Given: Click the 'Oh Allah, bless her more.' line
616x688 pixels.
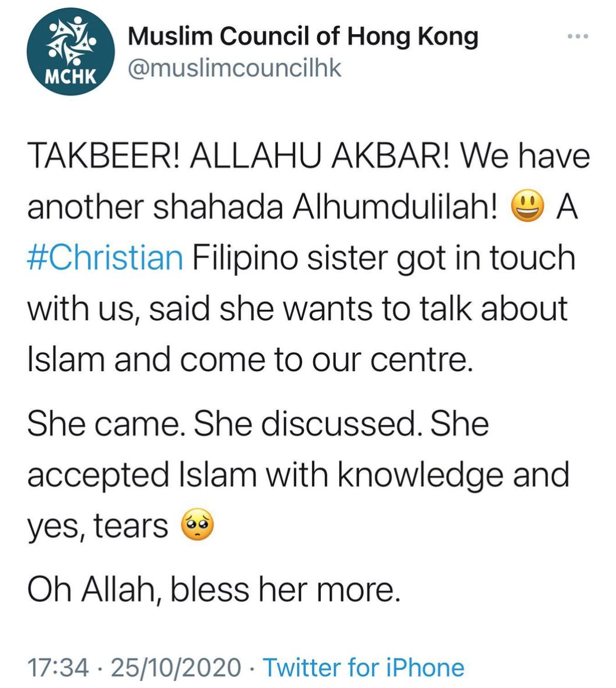Looking at the screenshot, I should click(x=214, y=589).
